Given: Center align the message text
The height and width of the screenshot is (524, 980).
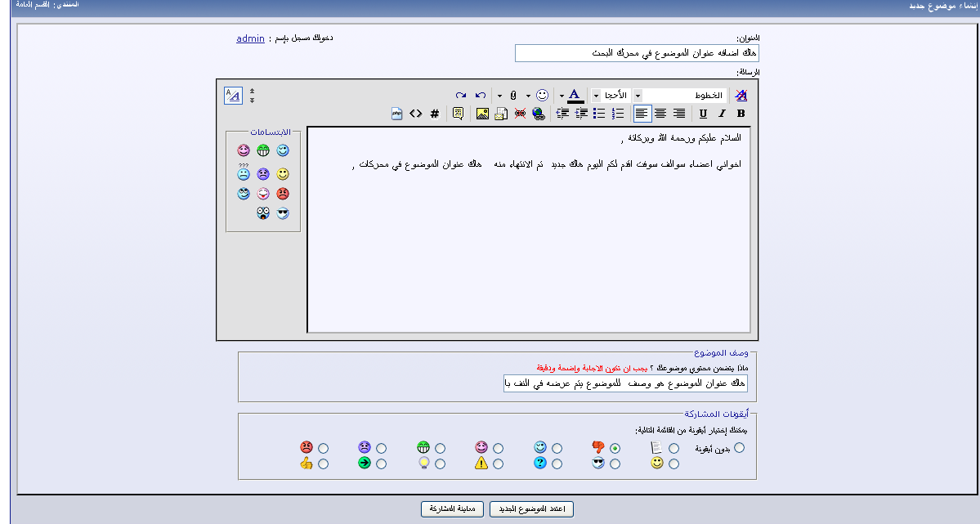Looking at the screenshot, I should [660, 114].
